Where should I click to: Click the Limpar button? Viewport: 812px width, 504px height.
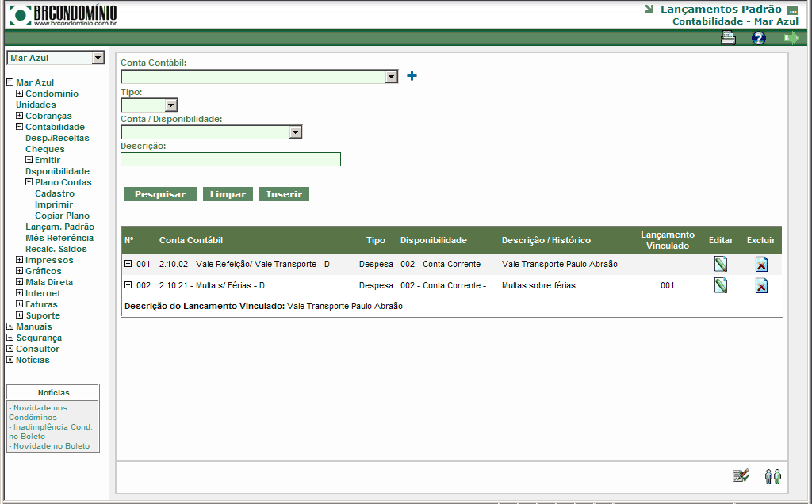pos(228,194)
